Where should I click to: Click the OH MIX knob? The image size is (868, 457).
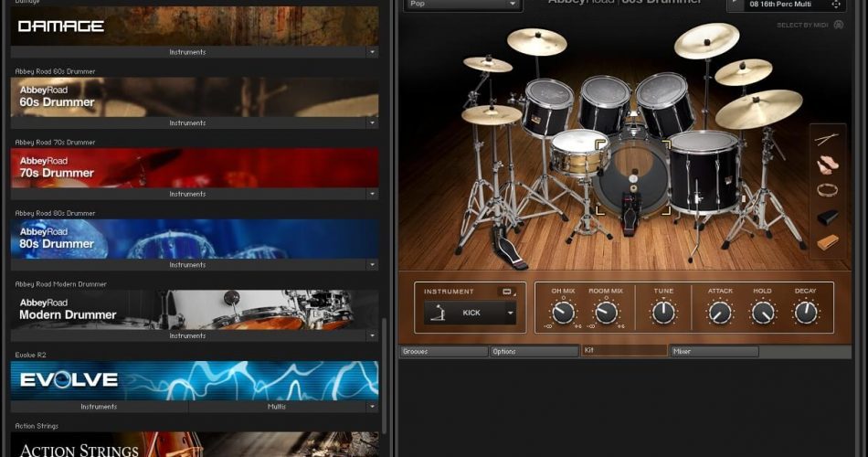click(564, 313)
